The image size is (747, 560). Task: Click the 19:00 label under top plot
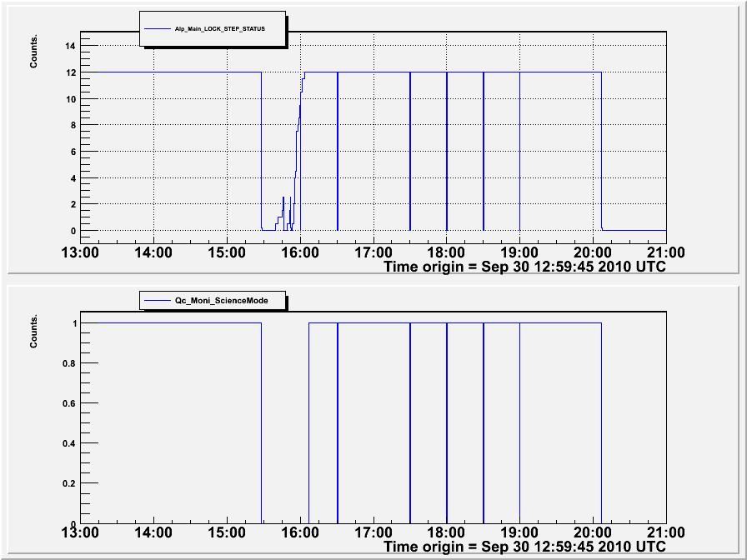click(x=519, y=252)
